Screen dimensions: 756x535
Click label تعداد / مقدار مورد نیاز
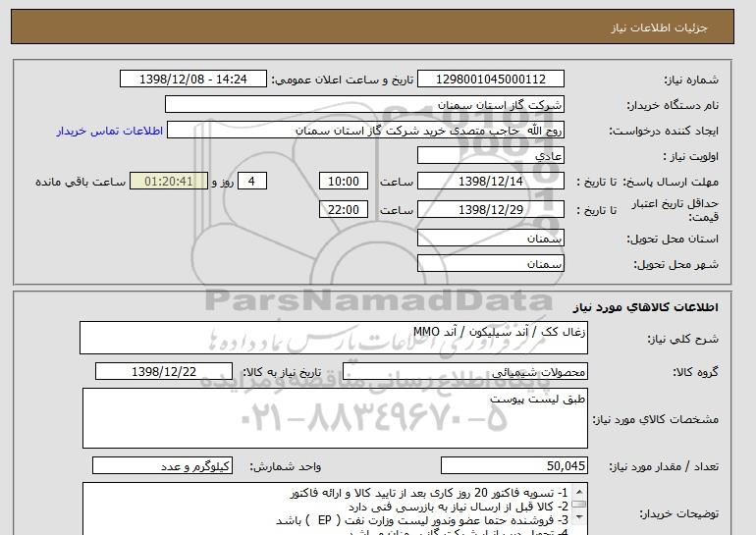tap(664, 466)
